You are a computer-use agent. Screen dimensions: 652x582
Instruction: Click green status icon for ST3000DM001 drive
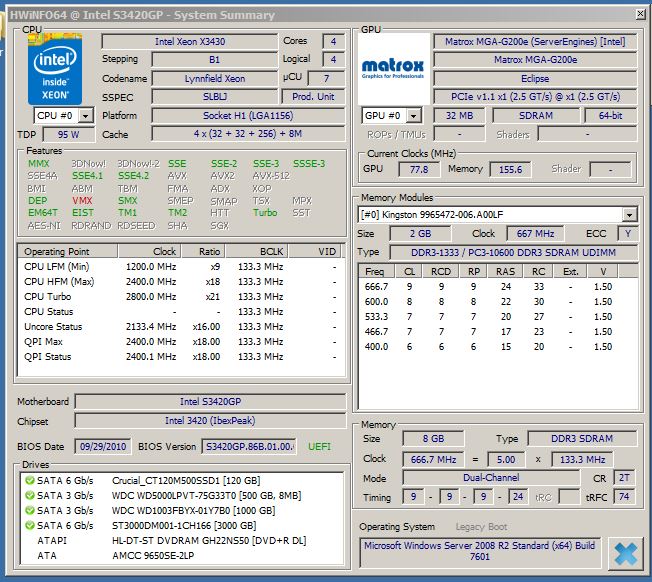(30, 525)
